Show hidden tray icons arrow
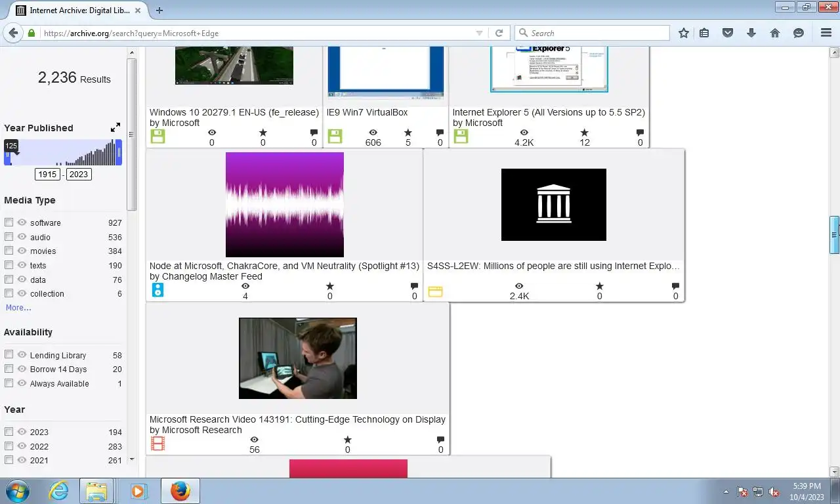840x504 pixels. click(x=726, y=492)
